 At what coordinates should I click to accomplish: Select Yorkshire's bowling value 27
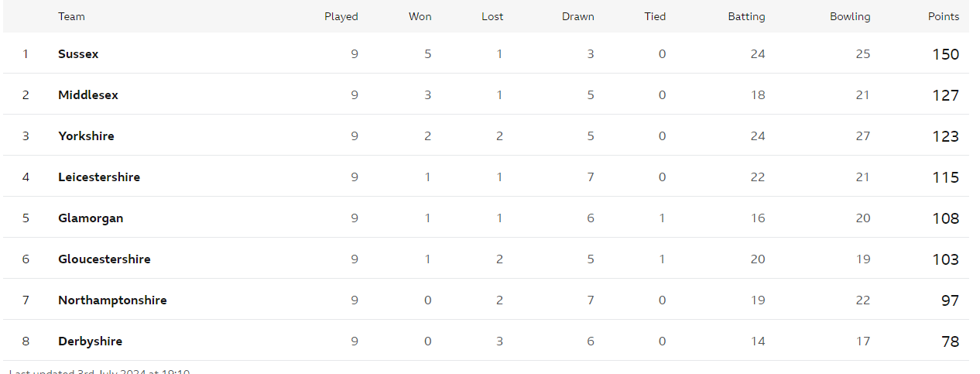(863, 136)
